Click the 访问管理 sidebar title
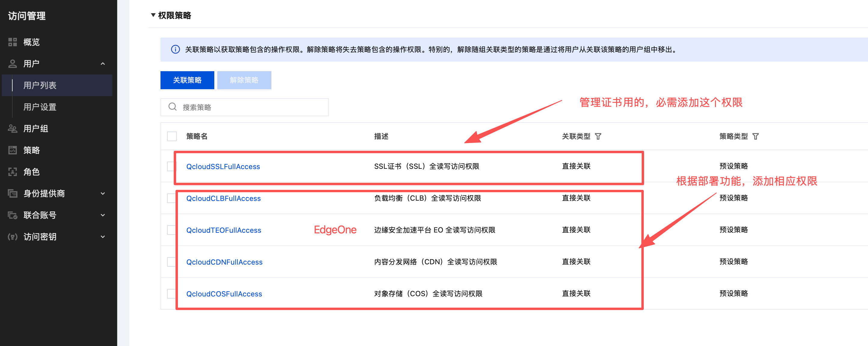Viewport: 868px width, 346px height. point(27,16)
